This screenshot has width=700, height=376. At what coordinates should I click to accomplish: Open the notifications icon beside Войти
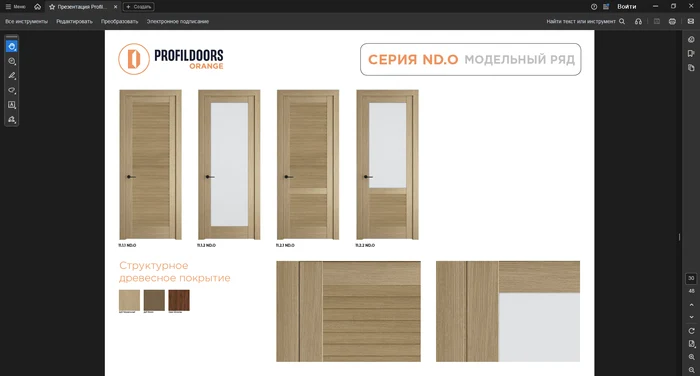(606, 7)
